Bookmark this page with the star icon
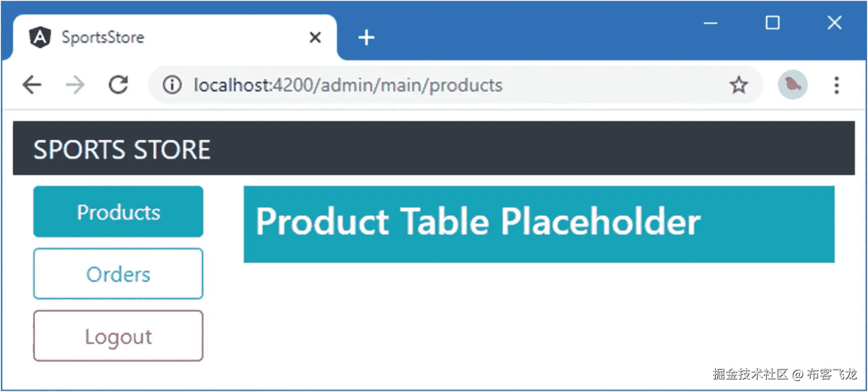This screenshot has height=392, width=868. coord(739,85)
